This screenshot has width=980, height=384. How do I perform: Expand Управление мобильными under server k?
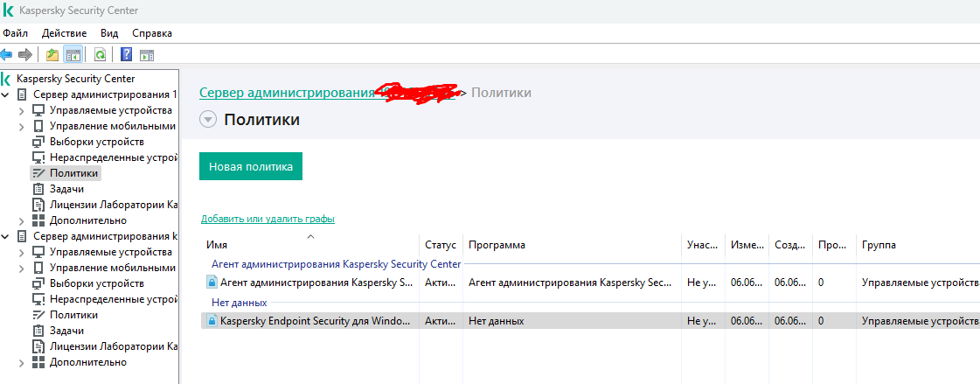pos(22,268)
